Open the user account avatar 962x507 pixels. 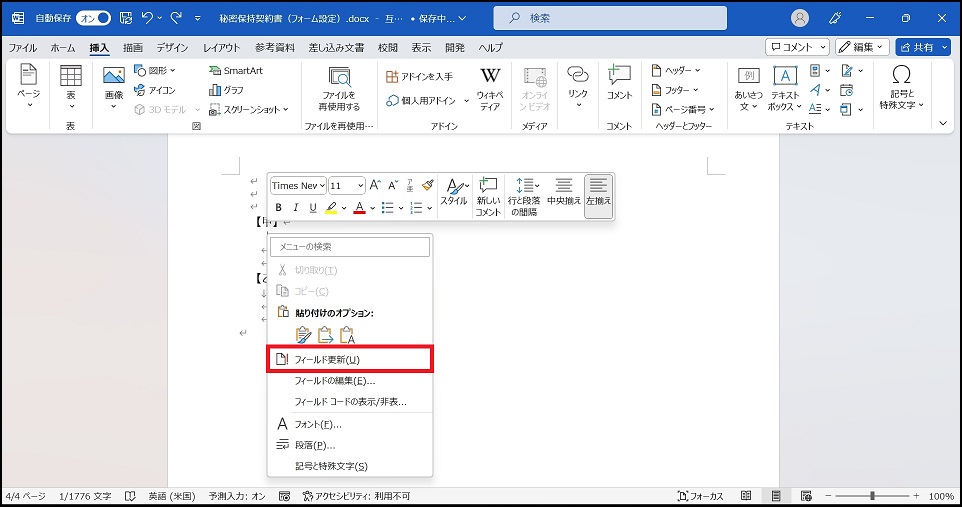click(x=799, y=18)
